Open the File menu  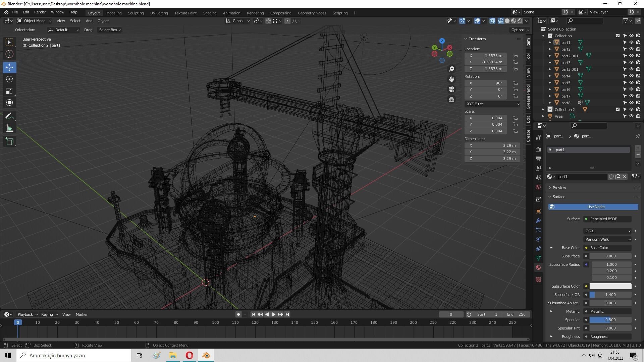point(15,12)
